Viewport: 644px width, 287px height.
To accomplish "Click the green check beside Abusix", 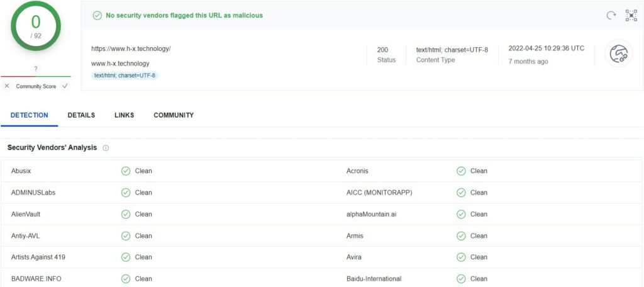I will pos(126,171).
